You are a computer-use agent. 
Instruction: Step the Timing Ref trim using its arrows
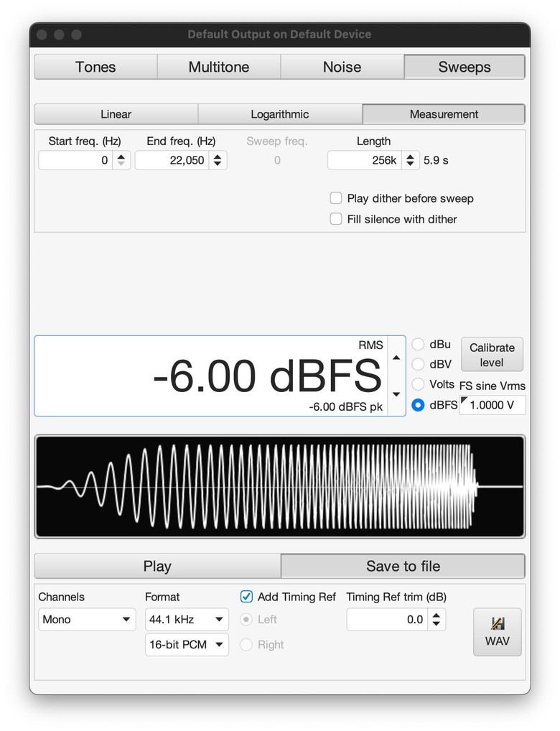437,620
